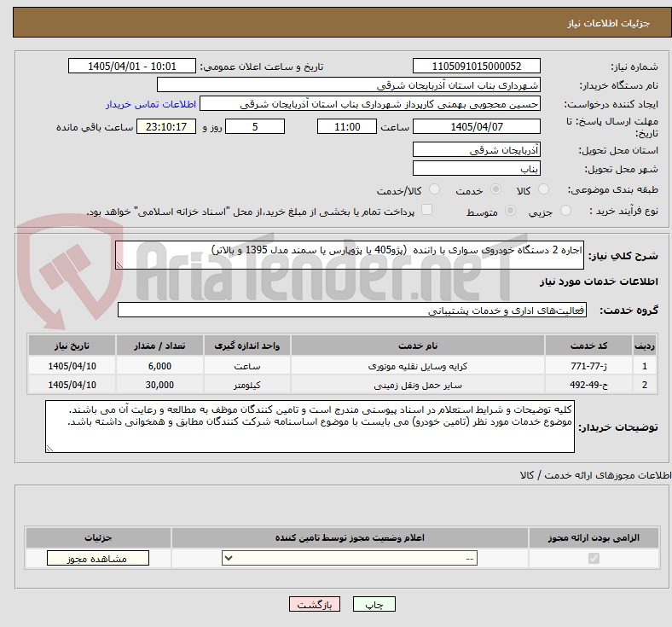The height and width of the screenshot is (627, 672).
Task: Click the الزامی بودن ارائه مجوز header
Action: tap(594, 537)
